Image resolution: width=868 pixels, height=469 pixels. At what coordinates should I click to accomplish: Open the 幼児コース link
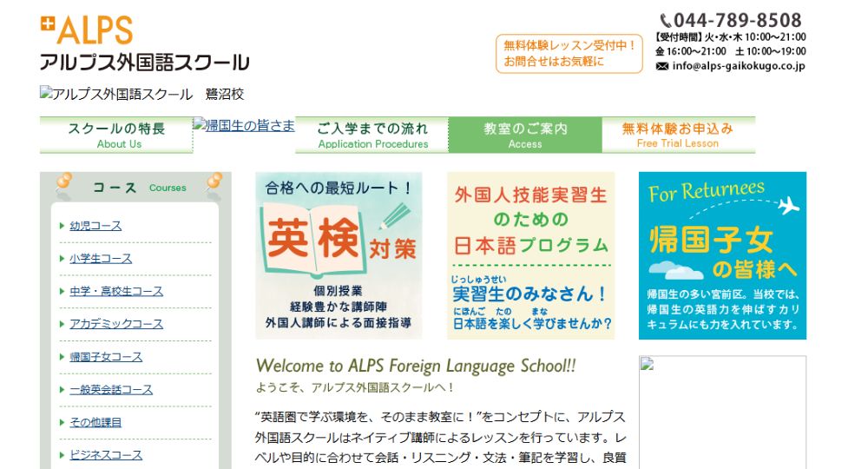tap(95, 226)
